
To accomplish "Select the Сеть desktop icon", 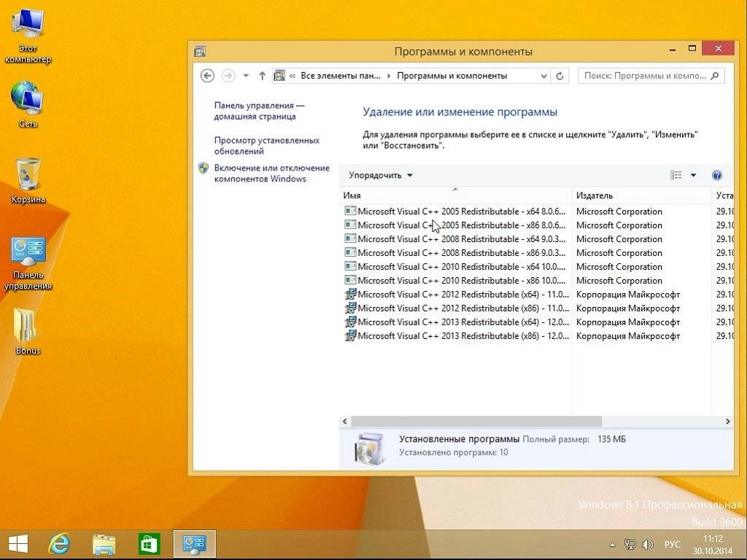I will pos(28,104).
